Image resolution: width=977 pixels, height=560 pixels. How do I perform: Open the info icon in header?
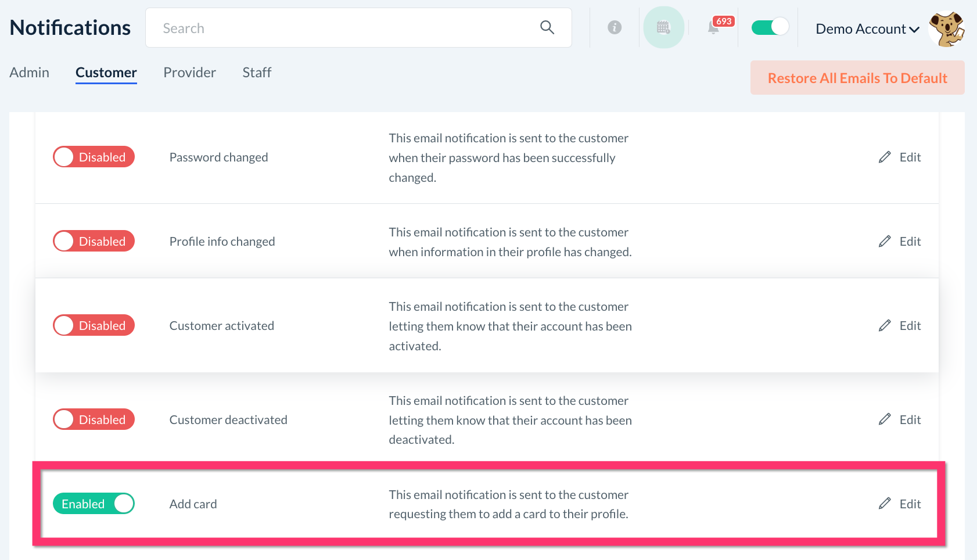(x=614, y=27)
